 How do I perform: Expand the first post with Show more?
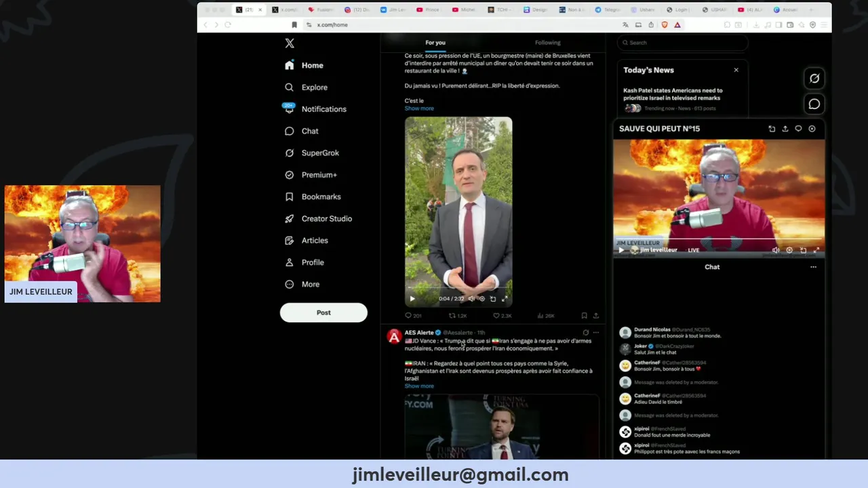pyautogui.click(x=419, y=108)
